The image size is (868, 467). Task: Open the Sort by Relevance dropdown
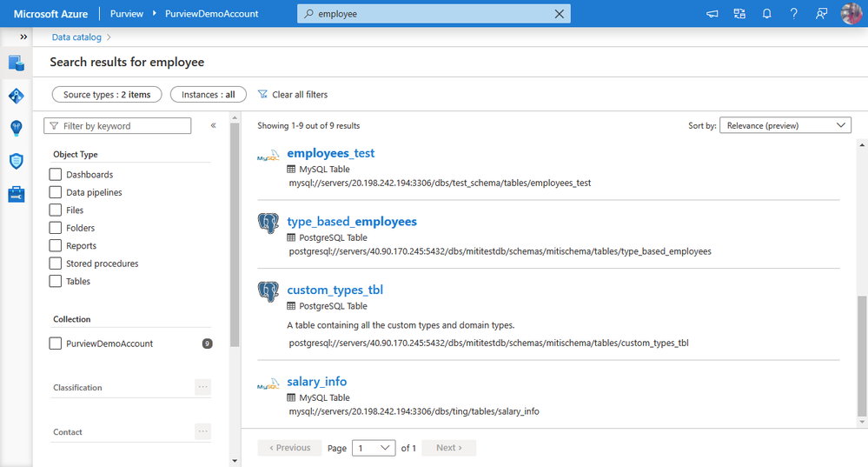(x=785, y=125)
